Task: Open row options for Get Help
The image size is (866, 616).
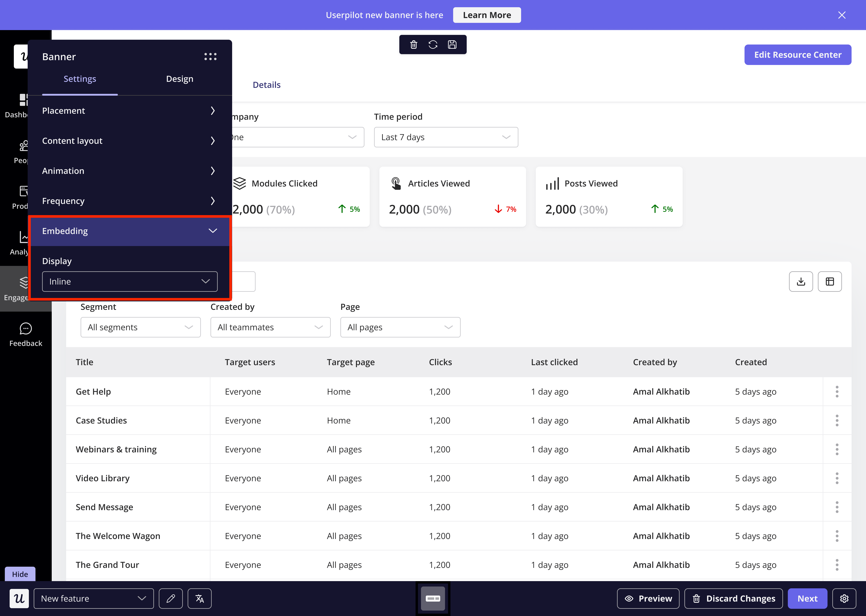Action: pos(837,391)
